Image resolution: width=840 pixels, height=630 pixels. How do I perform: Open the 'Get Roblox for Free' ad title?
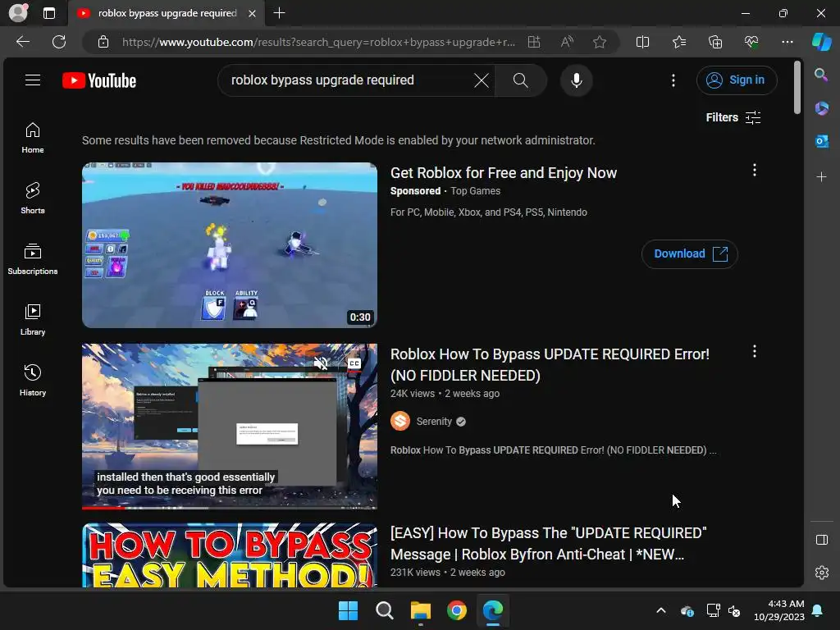(x=504, y=173)
